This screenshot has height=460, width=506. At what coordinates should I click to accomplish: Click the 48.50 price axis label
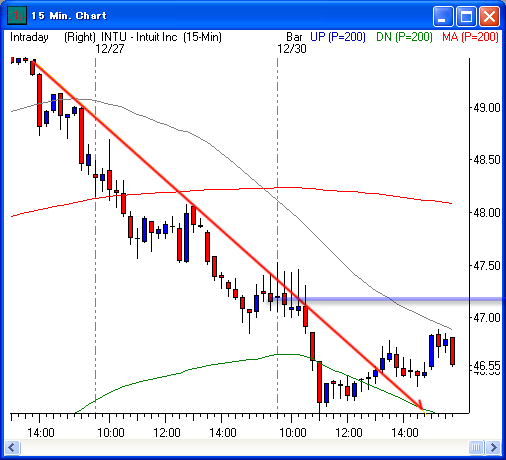point(487,160)
